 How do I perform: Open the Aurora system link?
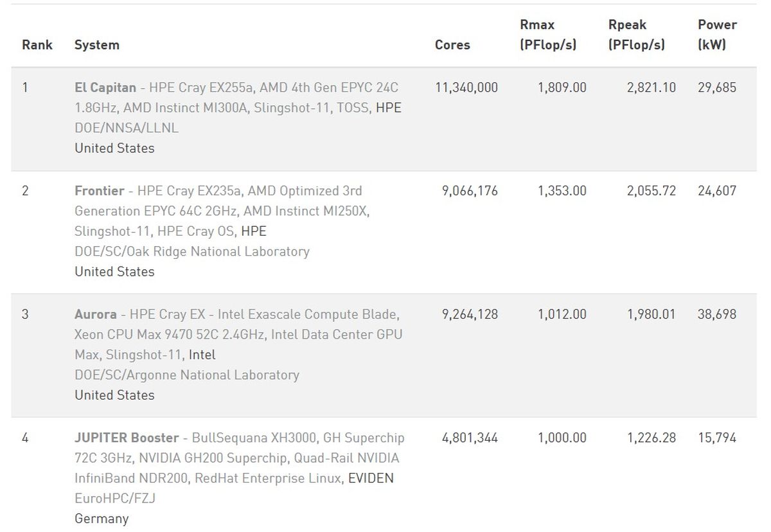(x=96, y=314)
